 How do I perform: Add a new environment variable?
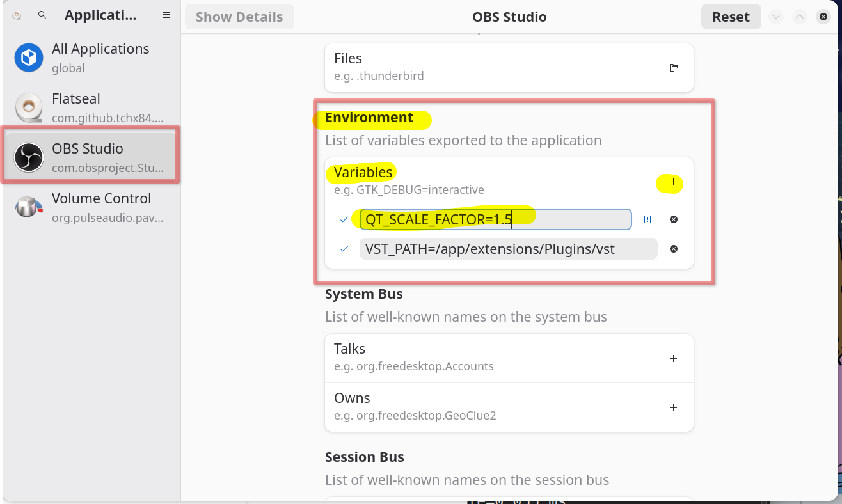pyautogui.click(x=673, y=183)
